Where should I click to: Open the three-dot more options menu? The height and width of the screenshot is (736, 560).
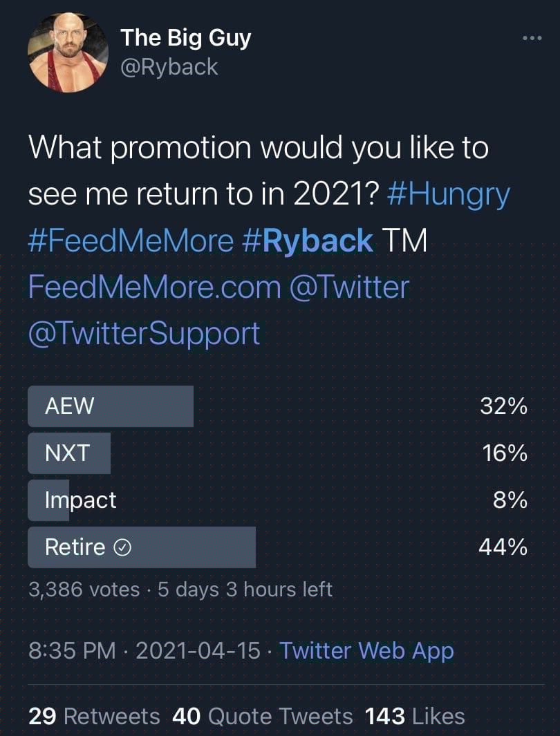[532, 39]
